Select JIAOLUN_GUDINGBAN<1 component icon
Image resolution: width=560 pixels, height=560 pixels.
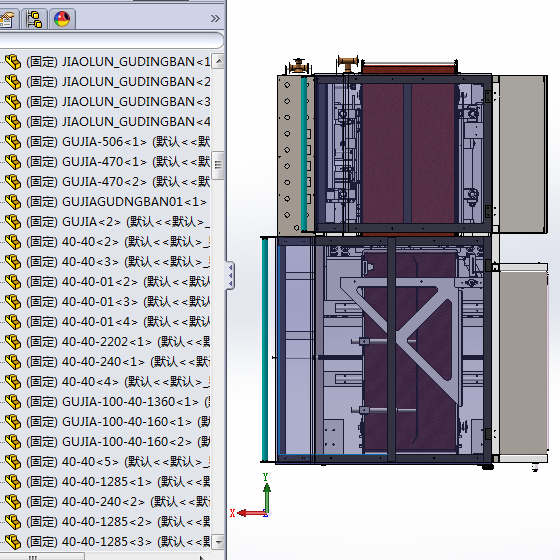pyautogui.click(x=13, y=62)
